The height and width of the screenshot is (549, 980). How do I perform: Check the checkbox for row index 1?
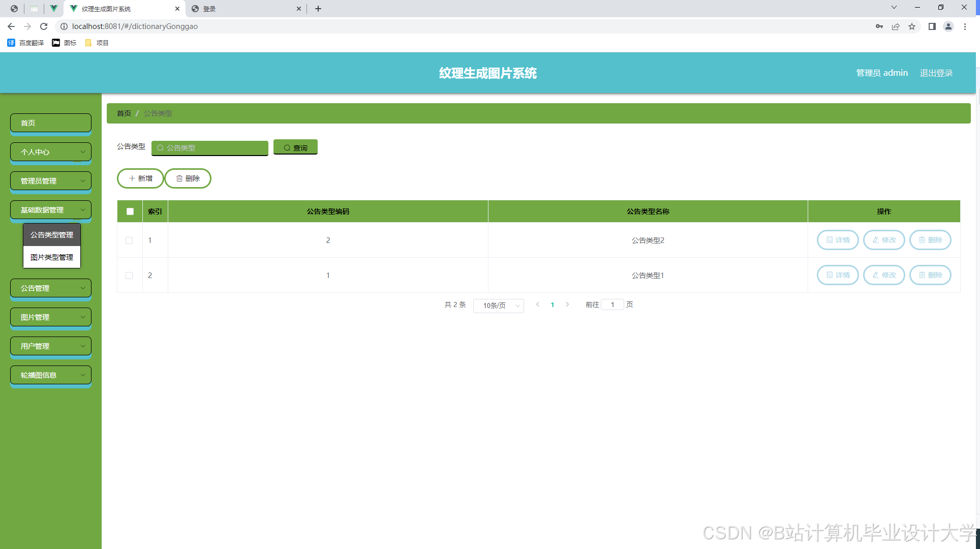[x=129, y=240]
